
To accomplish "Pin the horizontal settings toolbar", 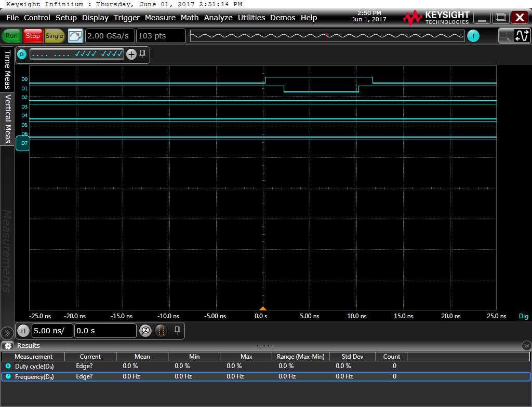I will (x=177, y=330).
